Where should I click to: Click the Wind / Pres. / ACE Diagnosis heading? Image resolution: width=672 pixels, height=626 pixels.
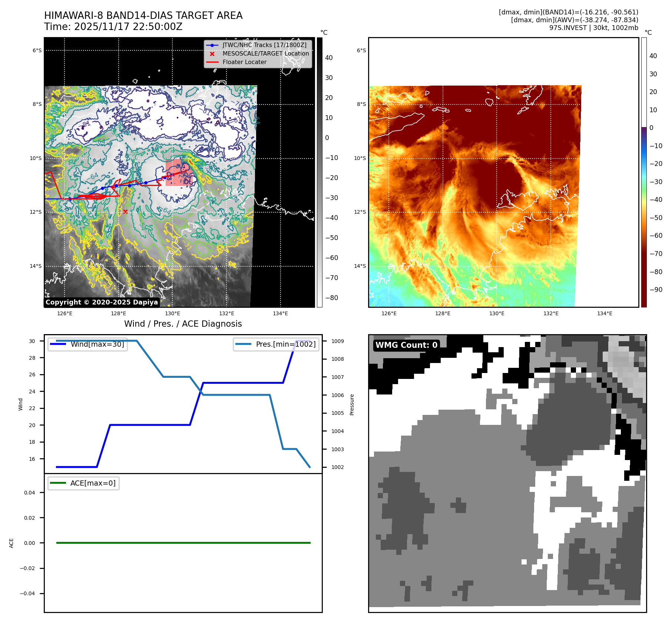coord(183,324)
